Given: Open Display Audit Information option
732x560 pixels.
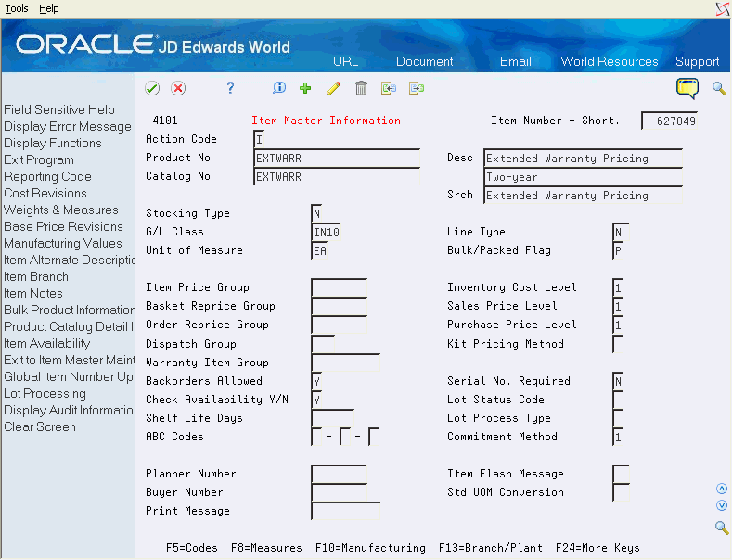Looking at the screenshot, I should pos(69,410).
